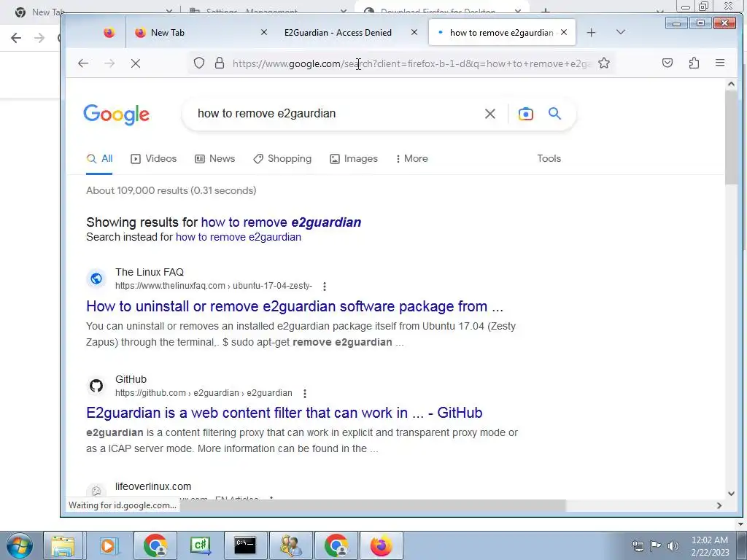Image resolution: width=747 pixels, height=560 pixels.
Task: Open How to uninstall or remove e2guardian result
Action: [295, 306]
